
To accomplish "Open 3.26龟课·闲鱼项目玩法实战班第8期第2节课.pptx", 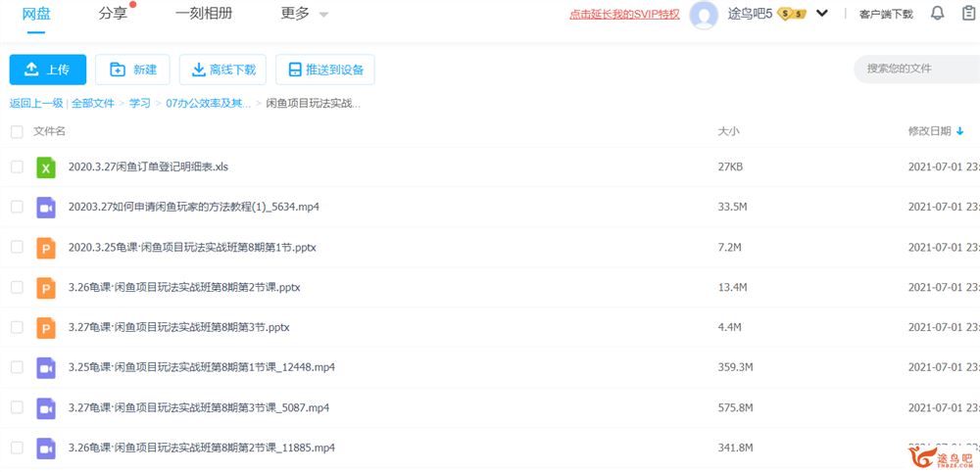I will [x=184, y=288].
